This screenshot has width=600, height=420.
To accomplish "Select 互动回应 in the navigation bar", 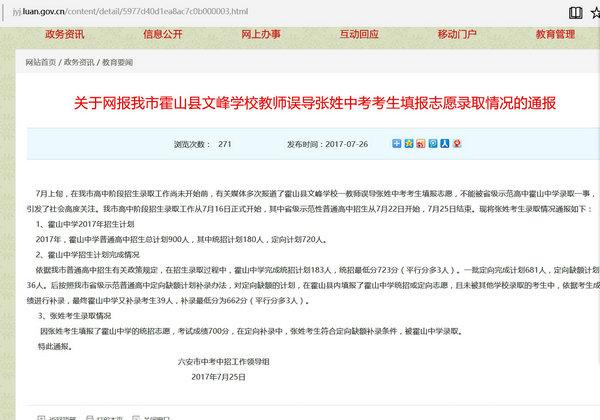I will pyautogui.click(x=358, y=33).
